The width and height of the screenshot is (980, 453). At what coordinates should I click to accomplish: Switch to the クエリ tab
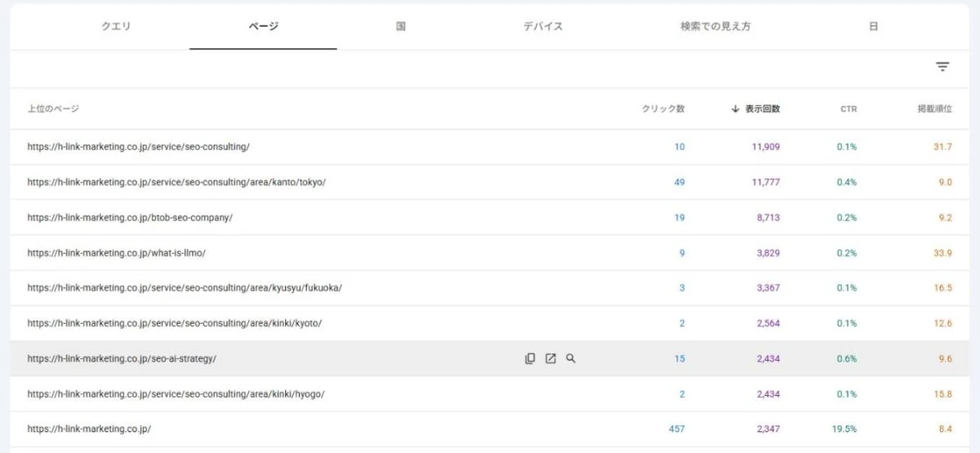point(116,26)
